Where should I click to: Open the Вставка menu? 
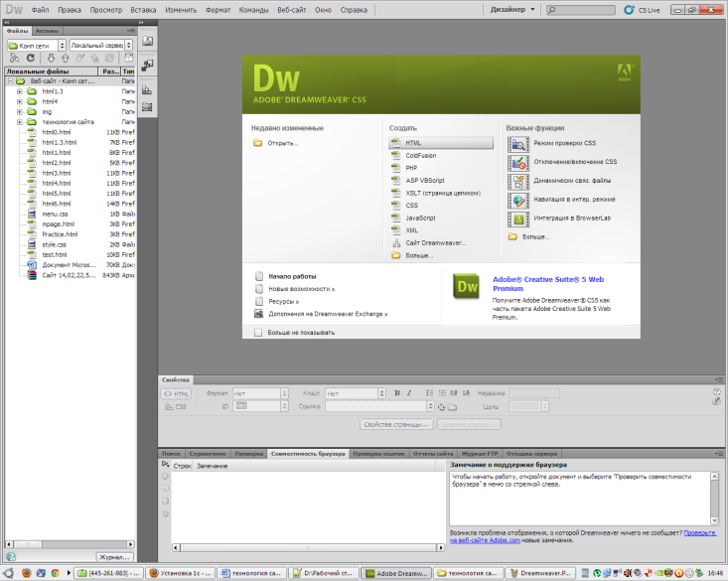coord(143,10)
